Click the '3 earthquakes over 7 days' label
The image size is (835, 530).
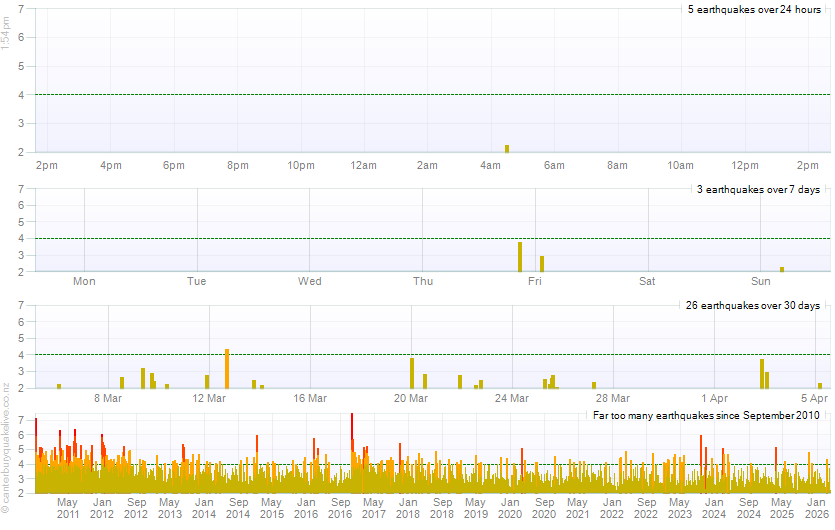click(757, 189)
